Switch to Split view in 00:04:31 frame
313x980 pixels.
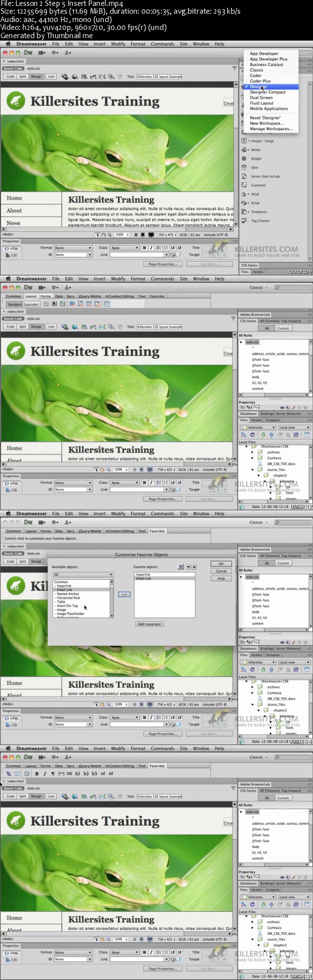[x=22, y=796]
